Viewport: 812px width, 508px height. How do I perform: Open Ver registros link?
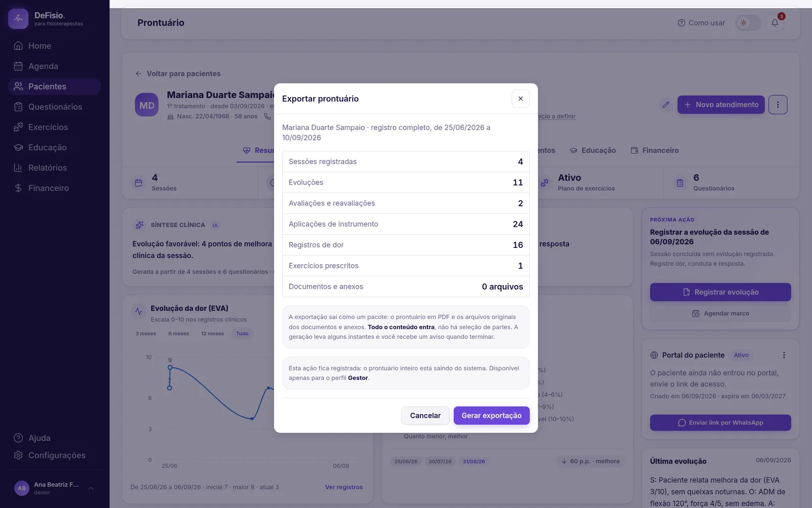(344, 487)
